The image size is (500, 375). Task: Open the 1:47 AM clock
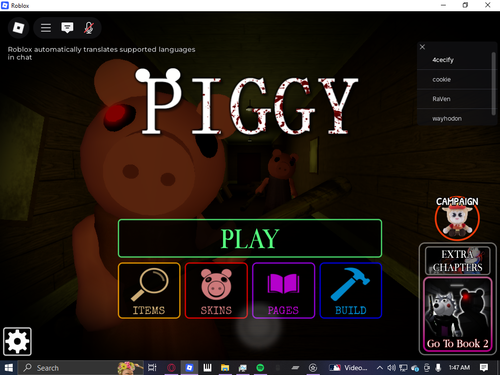coord(459,368)
